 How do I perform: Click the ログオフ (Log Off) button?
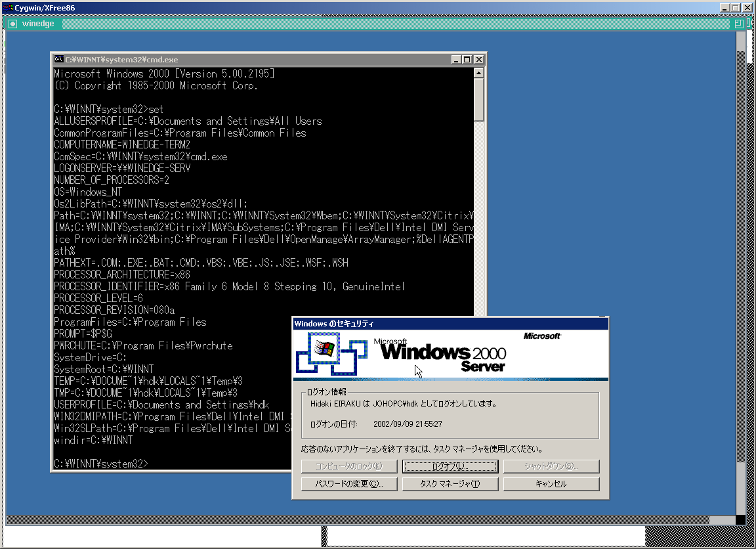coord(450,466)
